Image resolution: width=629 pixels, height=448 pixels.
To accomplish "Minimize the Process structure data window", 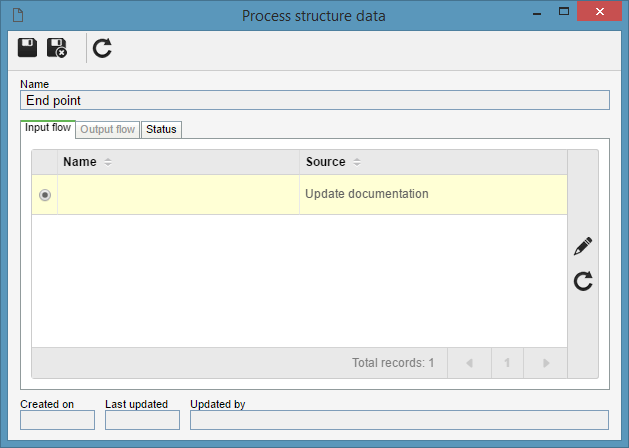I will pyautogui.click(x=537, y=13).
